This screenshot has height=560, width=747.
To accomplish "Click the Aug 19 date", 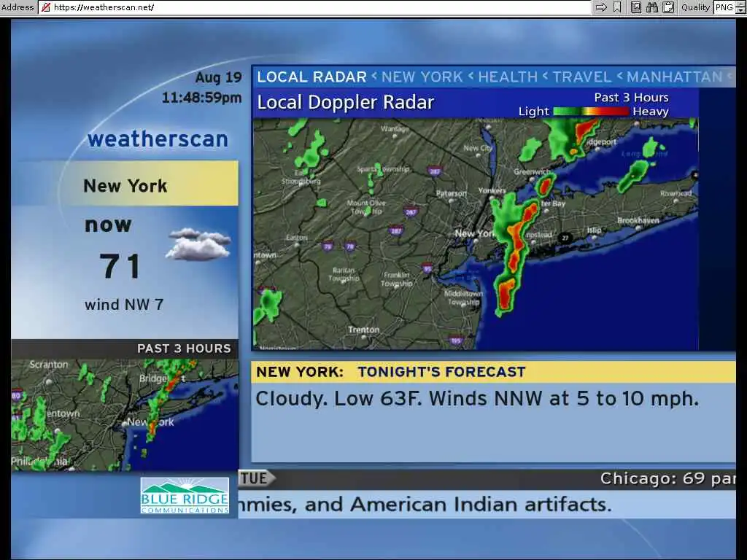I will click(x=219, y=77).
